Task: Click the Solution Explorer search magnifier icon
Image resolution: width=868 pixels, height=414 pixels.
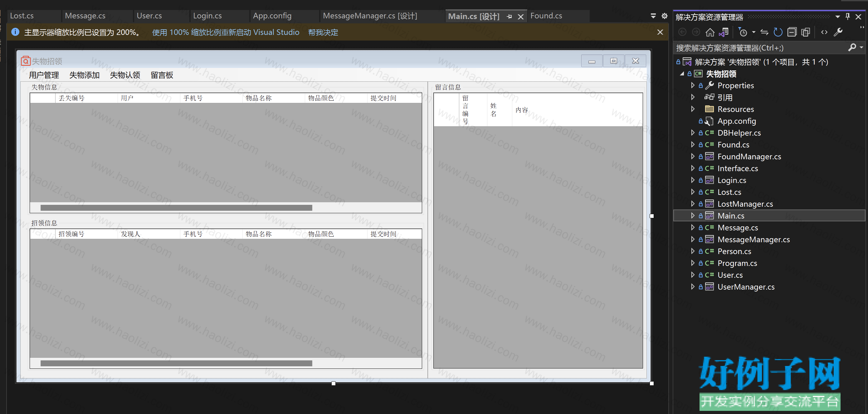Action: coord(851,48)
